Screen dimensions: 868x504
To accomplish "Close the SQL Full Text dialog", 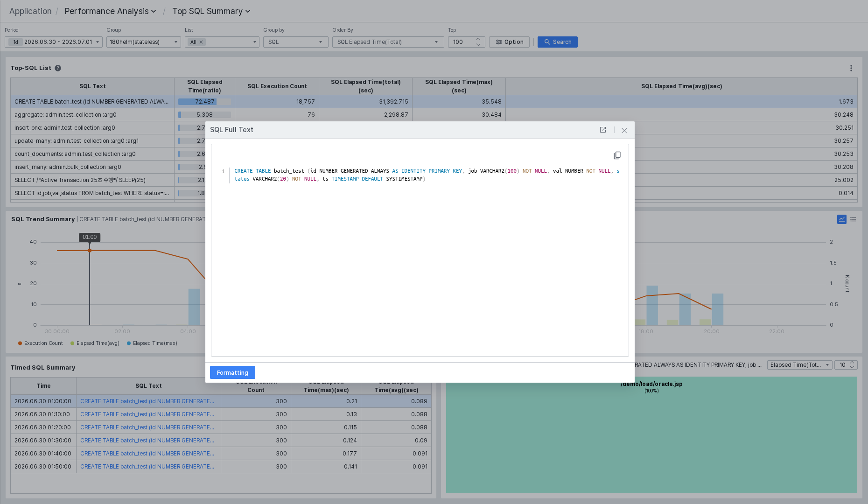I will coord(624,130).
